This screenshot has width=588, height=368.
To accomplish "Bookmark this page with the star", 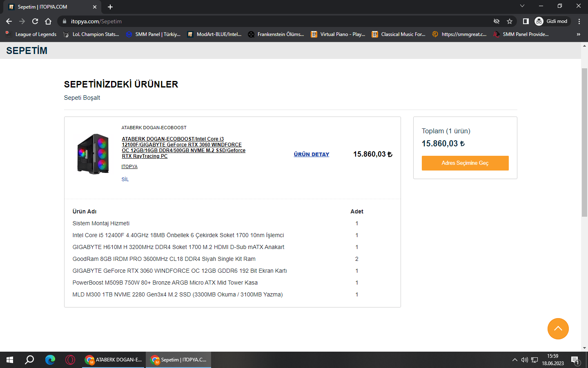I will (510, 21).
